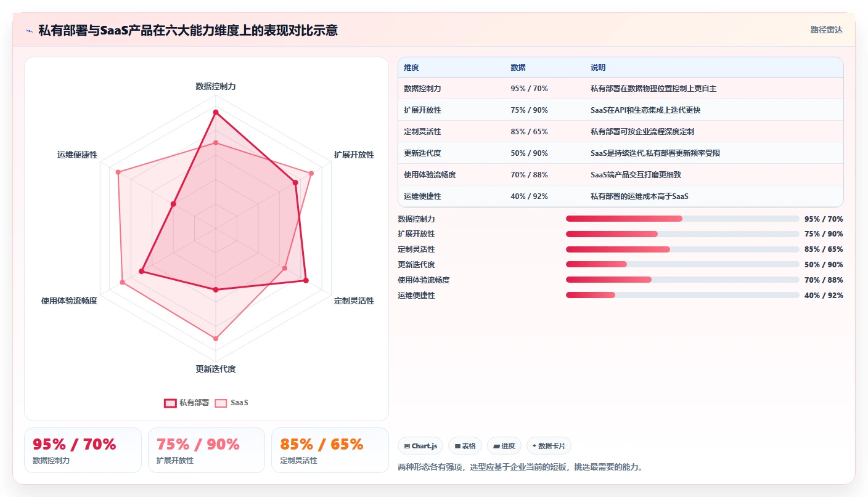Click the 私有部署 data point on 运维便捷性 axis
The height and width of the screenshot is (497, 868).
pyautogui.click(x=173, y=204)
